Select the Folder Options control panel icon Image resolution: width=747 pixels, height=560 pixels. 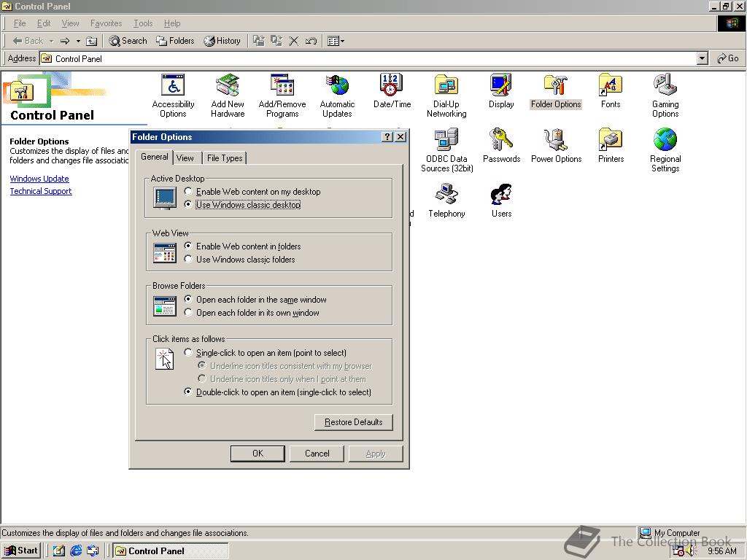(x=556, y=91)
